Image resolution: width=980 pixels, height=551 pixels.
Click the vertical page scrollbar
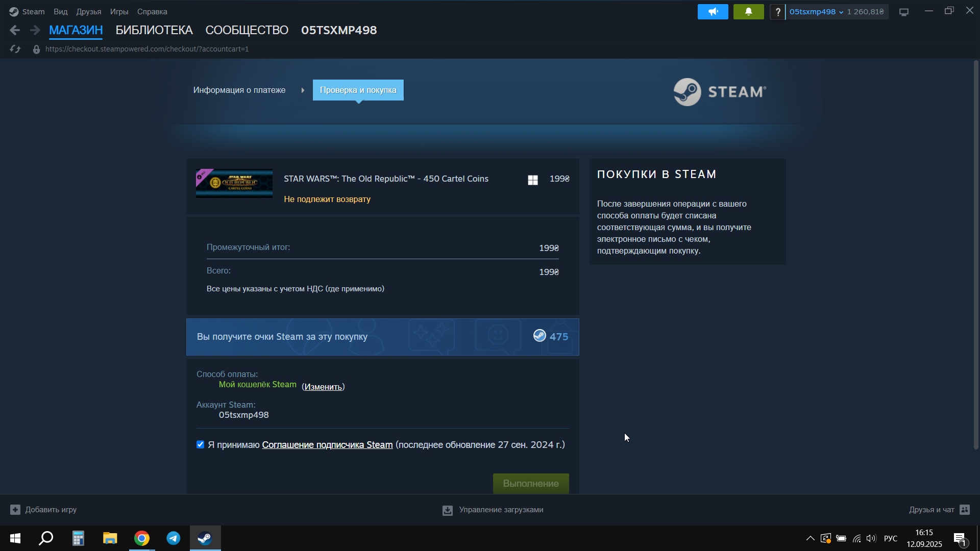pos(976,255)
